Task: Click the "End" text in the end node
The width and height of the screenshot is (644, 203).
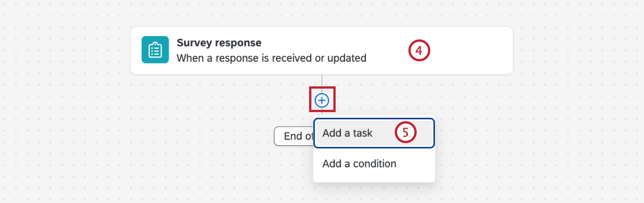Action: [293, 136]
